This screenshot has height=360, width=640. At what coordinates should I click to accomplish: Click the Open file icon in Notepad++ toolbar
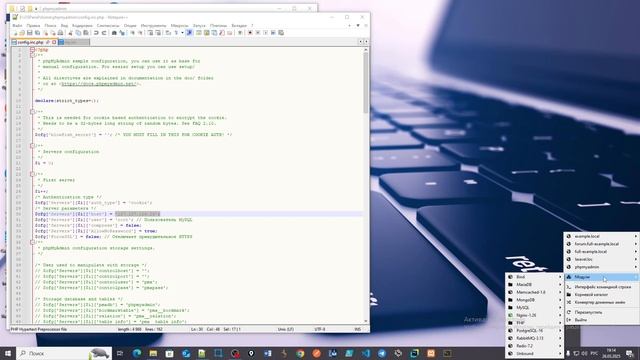(22, 33)
